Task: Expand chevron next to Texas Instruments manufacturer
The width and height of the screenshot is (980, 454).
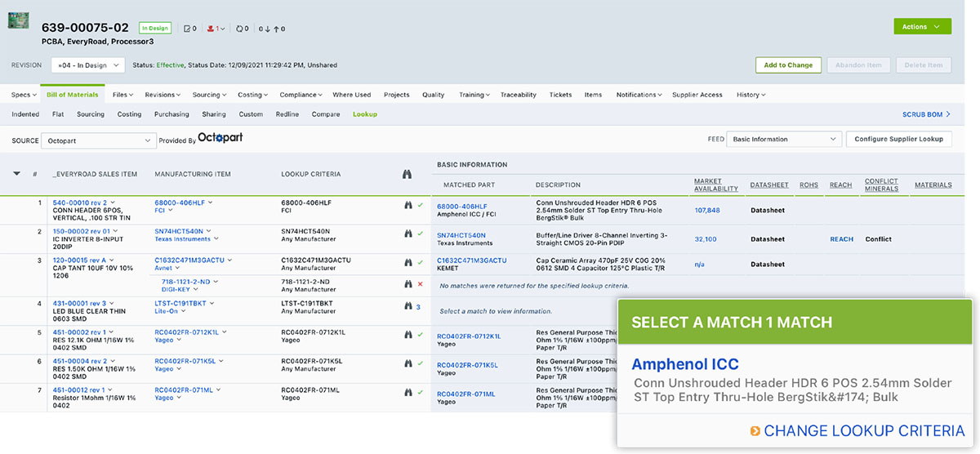Action: (x=216, y=239)
